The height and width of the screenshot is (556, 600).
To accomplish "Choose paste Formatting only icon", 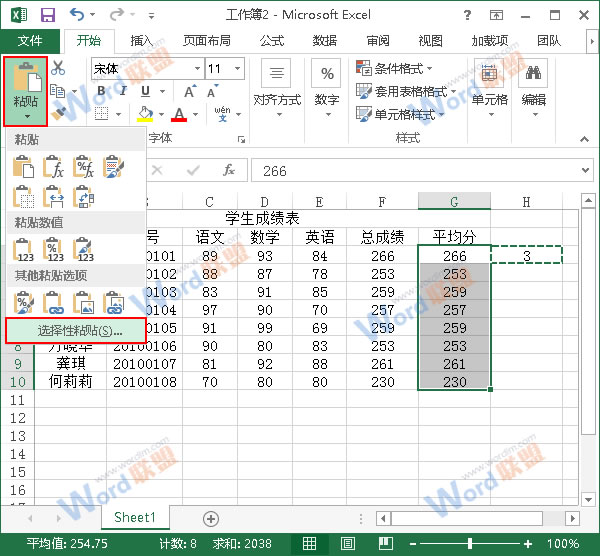I will point(23,303).
